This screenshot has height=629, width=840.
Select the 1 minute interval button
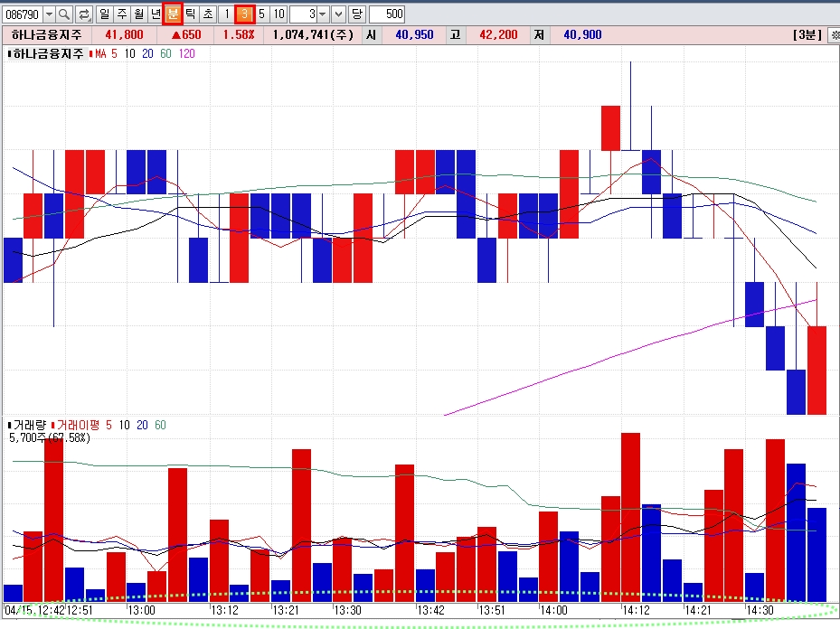(227, 14)
